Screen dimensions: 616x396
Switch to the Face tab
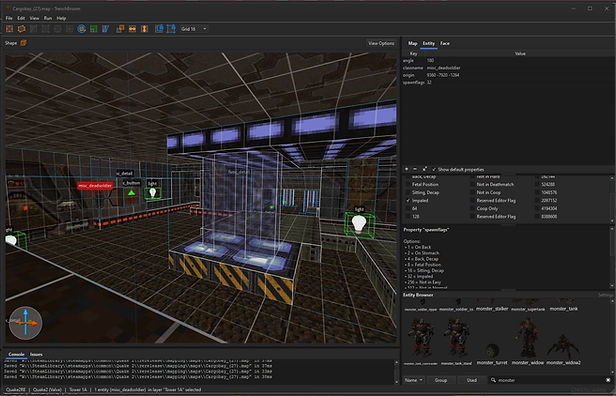click(x=445, y=43)
